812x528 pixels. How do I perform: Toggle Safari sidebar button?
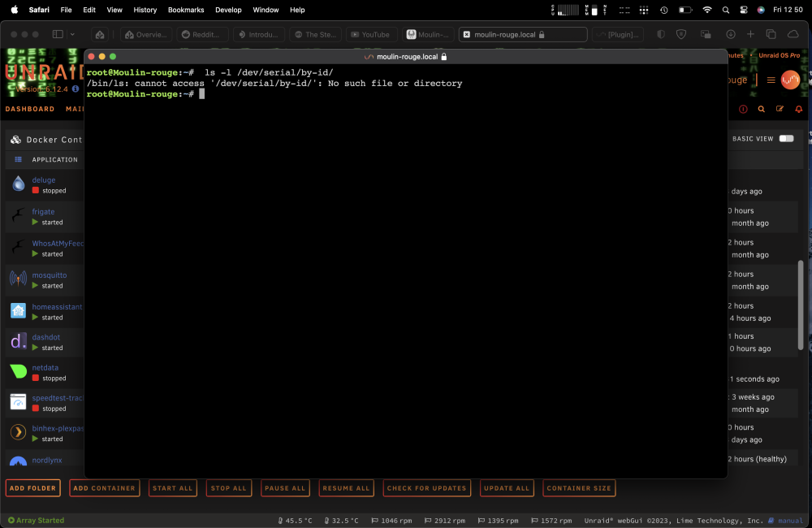click(58, 34)
